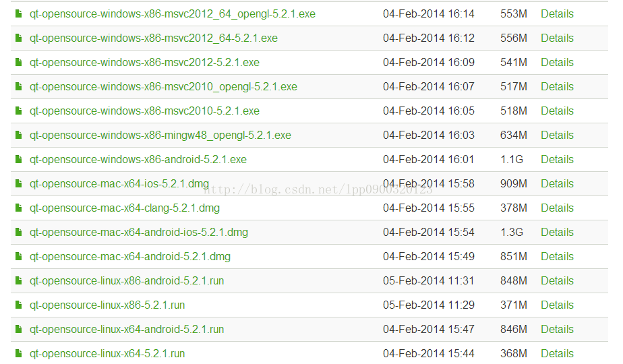Screen dimensions: 623x364
Task: Open Details for the 1.1G windows android file
Action: [557, 159]
